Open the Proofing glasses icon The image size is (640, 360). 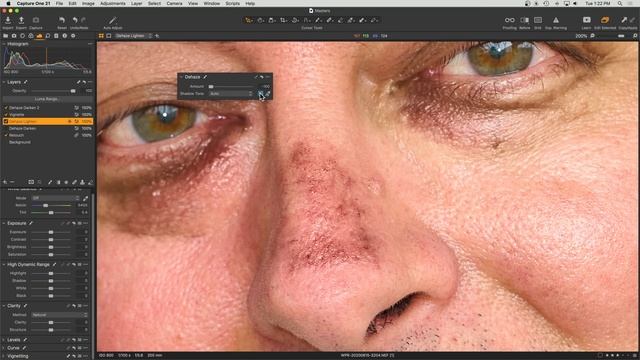click(509, 20)
